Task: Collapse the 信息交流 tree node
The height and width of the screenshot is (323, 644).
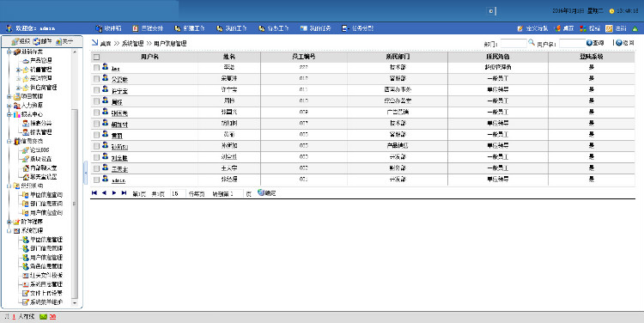Action: [9, 142]
